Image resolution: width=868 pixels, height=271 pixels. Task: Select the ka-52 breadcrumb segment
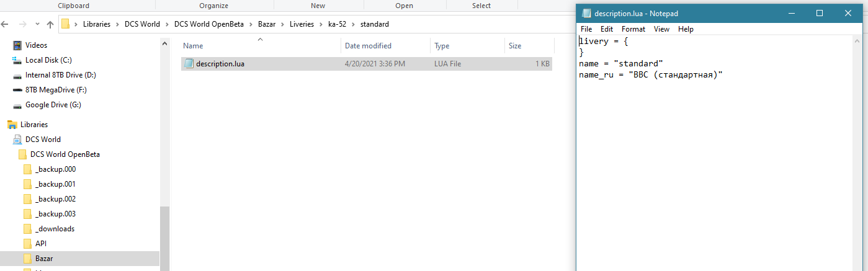coord(337,24)
